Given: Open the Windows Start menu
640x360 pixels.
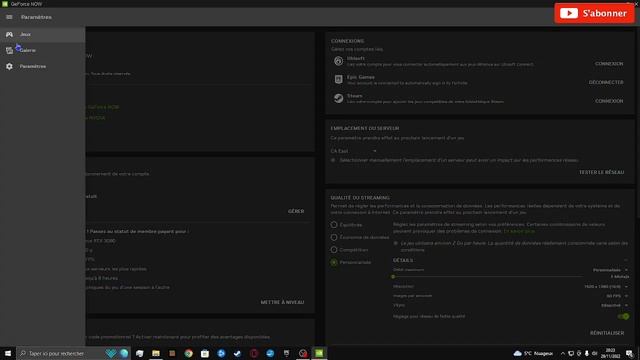Looking at the screenshot, I should [x=8, y=353].
